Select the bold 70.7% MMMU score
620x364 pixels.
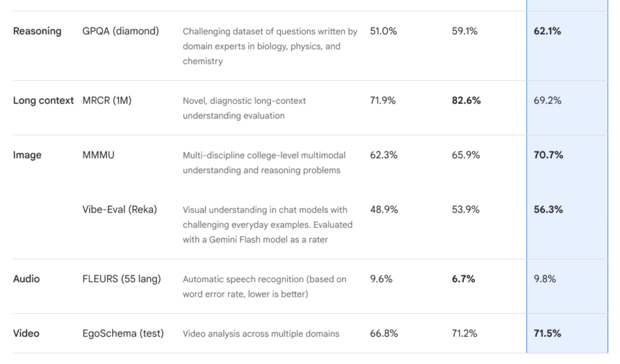(x=548, y=155)
